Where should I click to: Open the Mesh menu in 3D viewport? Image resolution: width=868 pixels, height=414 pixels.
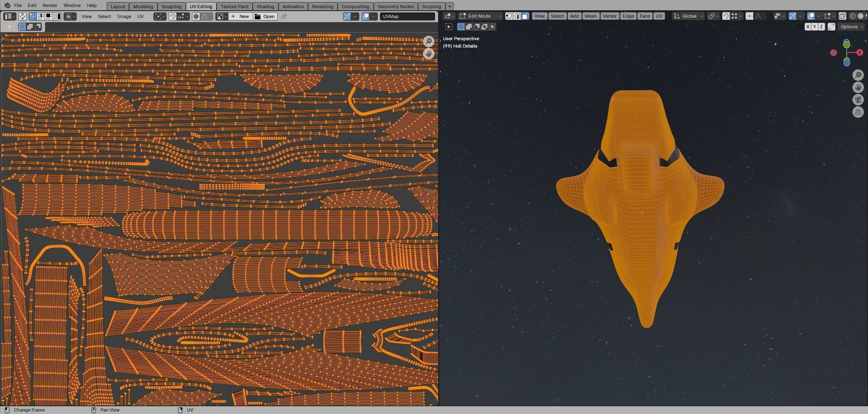click(x=591, y=16)
